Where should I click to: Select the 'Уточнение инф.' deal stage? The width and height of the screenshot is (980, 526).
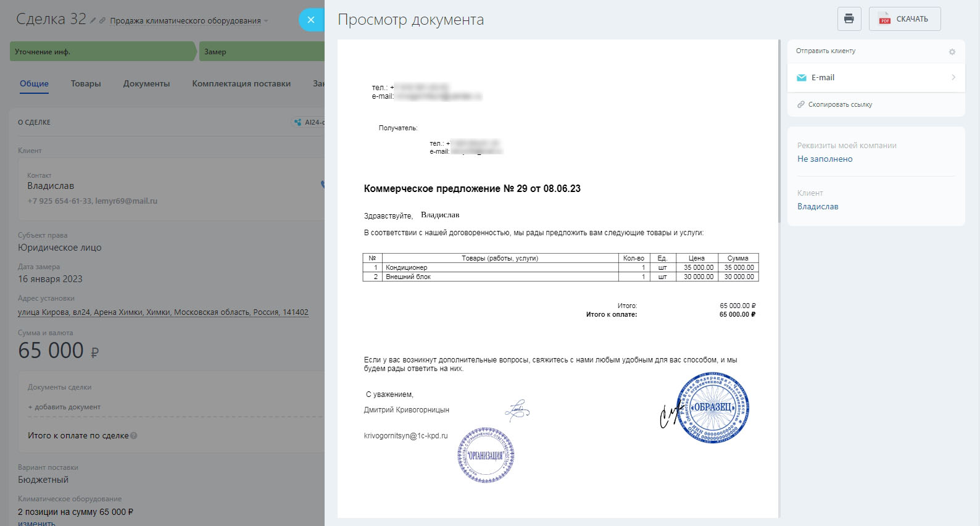pos(102,52)
